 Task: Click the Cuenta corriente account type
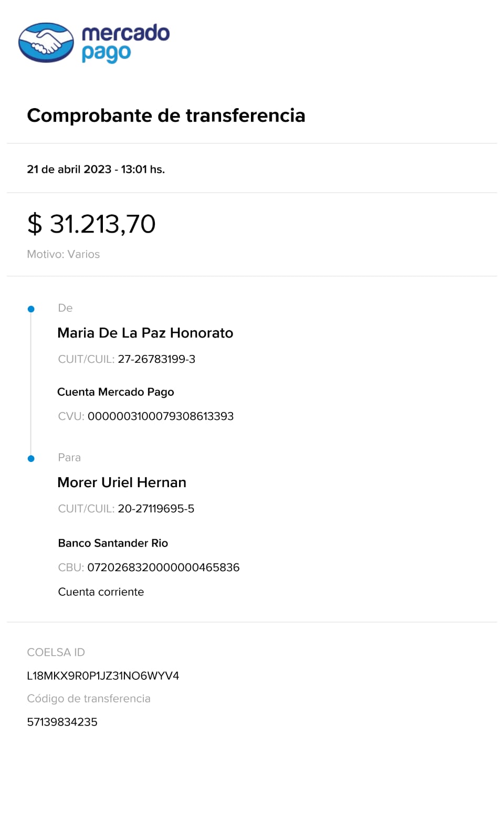[x=101, y=592]
